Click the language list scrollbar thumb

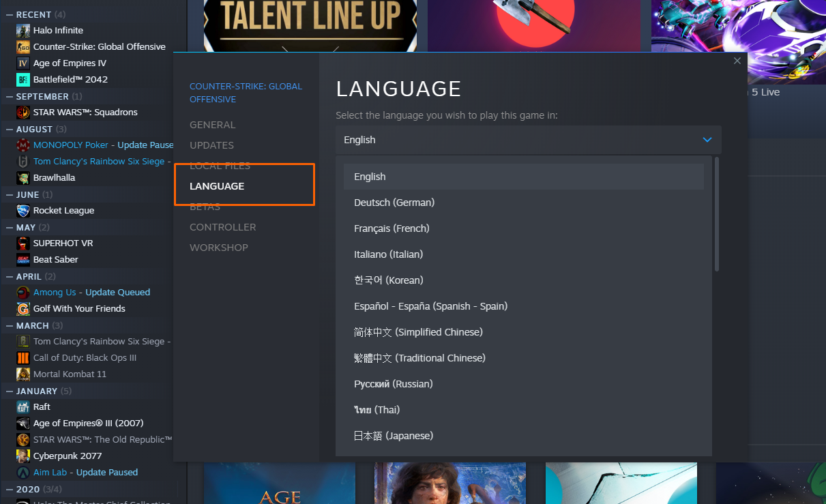717,214
